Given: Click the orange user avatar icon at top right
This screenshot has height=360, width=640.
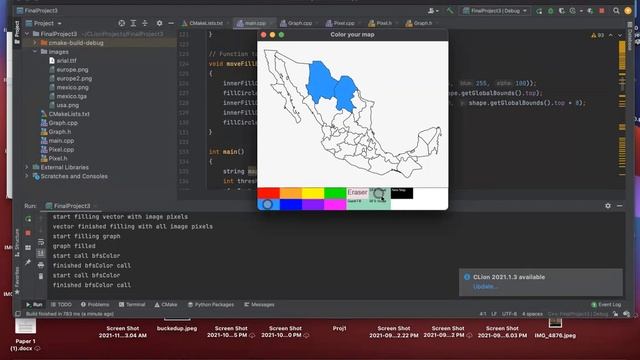Looking at the screenshot, I should [x=628, y=11].
